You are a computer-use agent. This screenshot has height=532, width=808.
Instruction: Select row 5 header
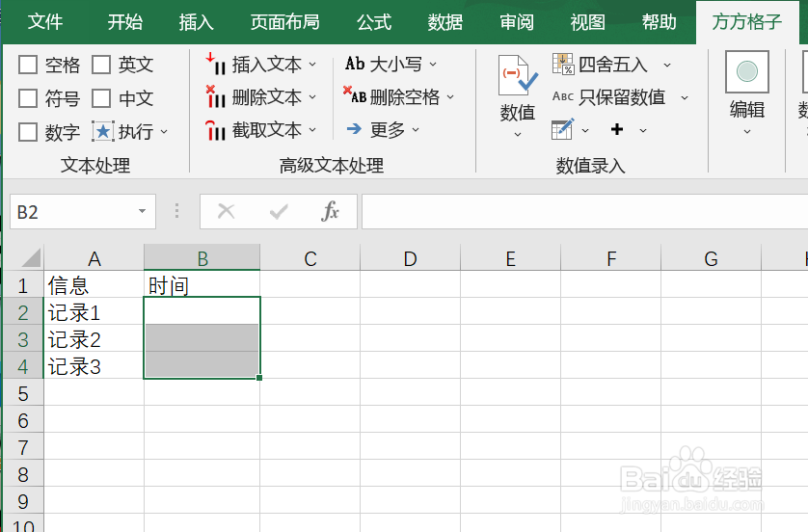coord(23,393)
